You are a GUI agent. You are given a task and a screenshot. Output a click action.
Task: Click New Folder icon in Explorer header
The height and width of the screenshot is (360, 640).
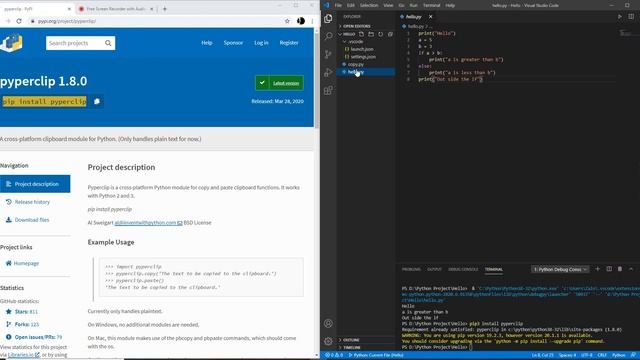[371, 34]
